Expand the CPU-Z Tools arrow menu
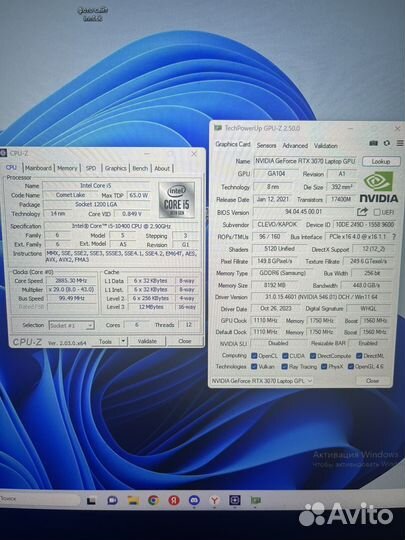 (123, 341)
